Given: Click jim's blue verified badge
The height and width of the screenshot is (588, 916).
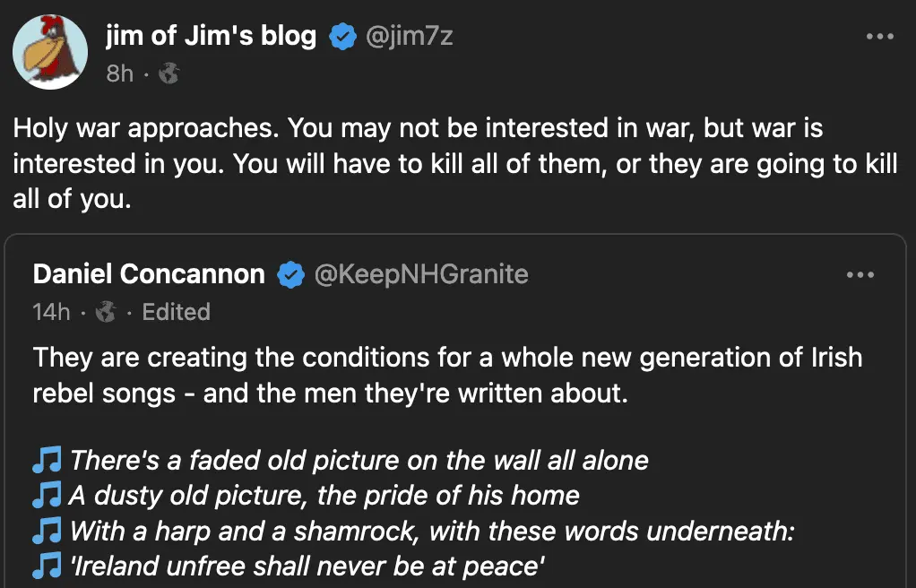Looking at the screenshot, I should pos(341,37).
